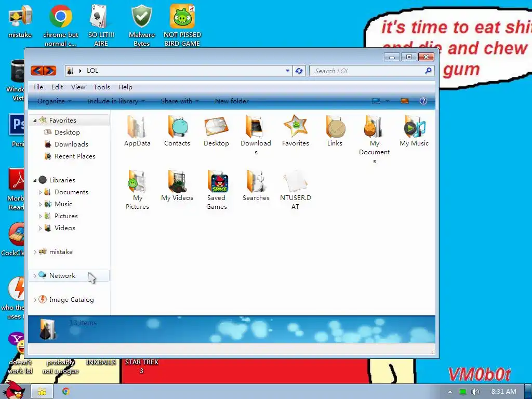Click Include in library button
The image size is (532, 399).
click(x=116, y=101)
